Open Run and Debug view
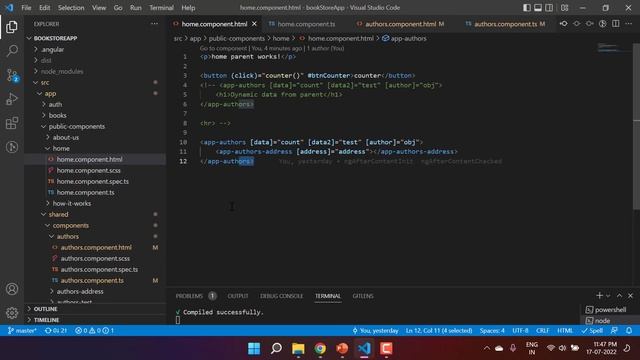Screen dimensions: 640x360 (x=12, y=99)
